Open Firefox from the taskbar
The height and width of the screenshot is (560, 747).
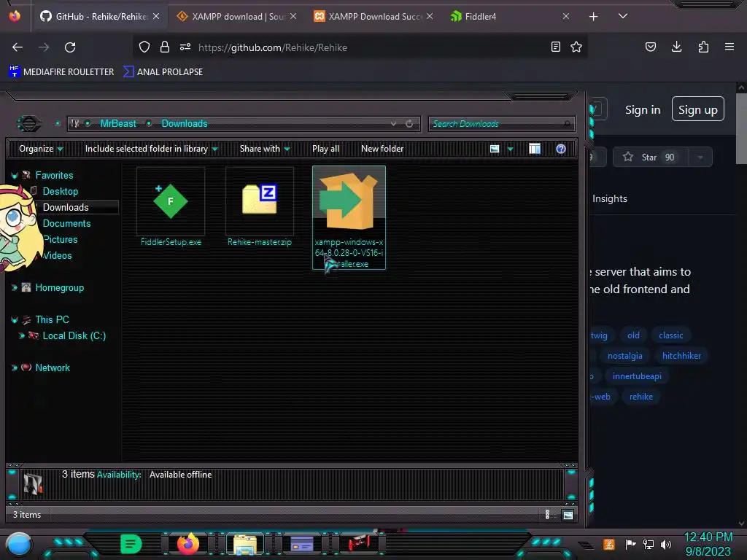(187, 544)
